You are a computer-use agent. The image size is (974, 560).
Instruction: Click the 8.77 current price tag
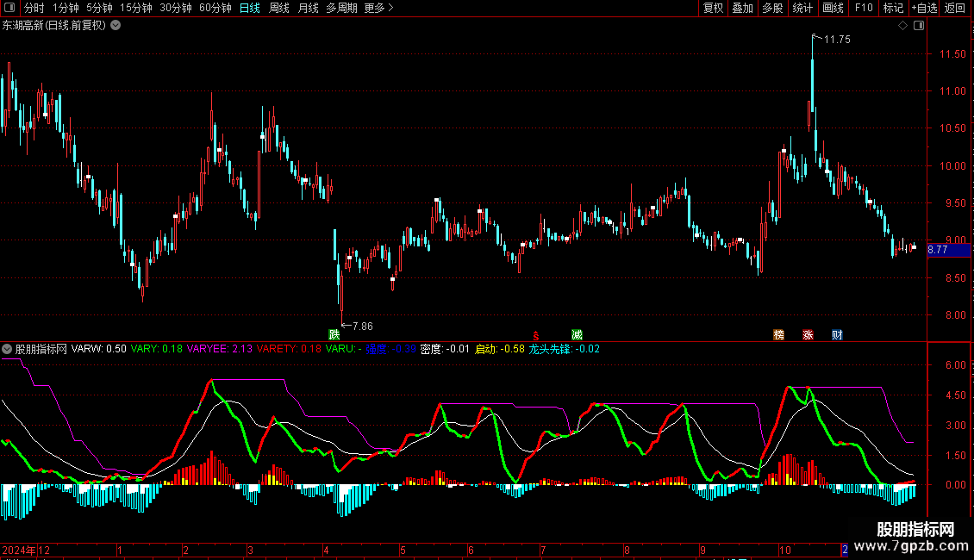(x=948, y=250)
